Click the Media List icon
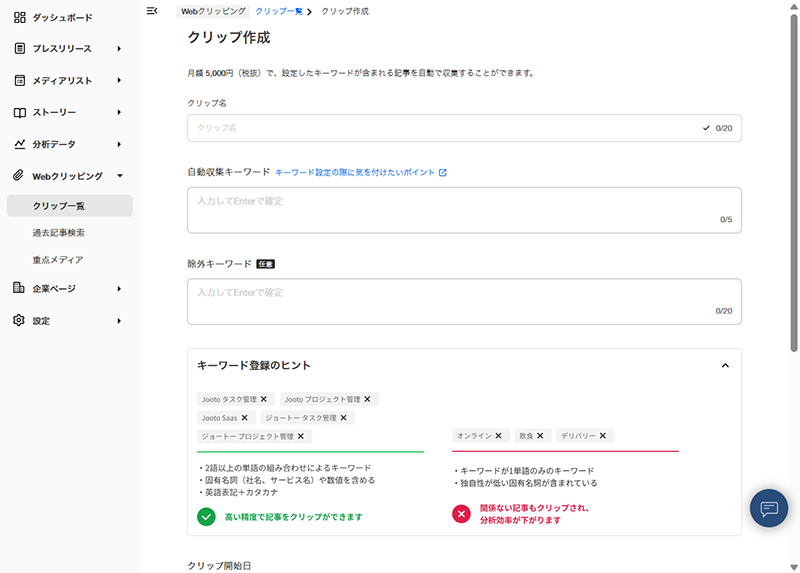 pos(19,81)
